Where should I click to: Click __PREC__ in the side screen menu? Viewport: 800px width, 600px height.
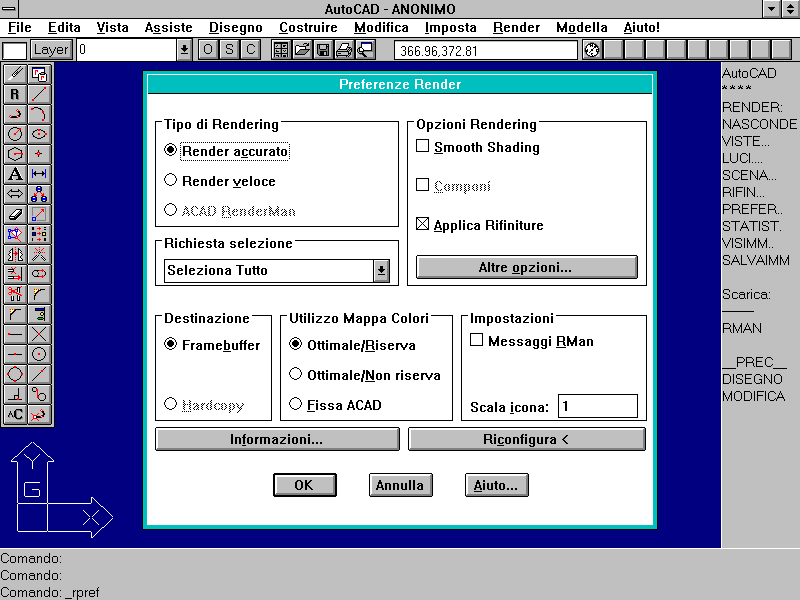tap(754, 363)
